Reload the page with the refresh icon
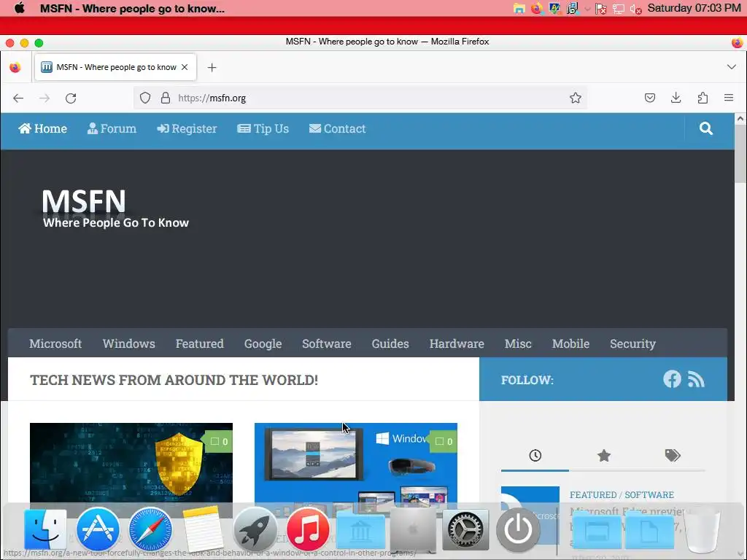This screenshot has height=560, width=747. [71, 98]
